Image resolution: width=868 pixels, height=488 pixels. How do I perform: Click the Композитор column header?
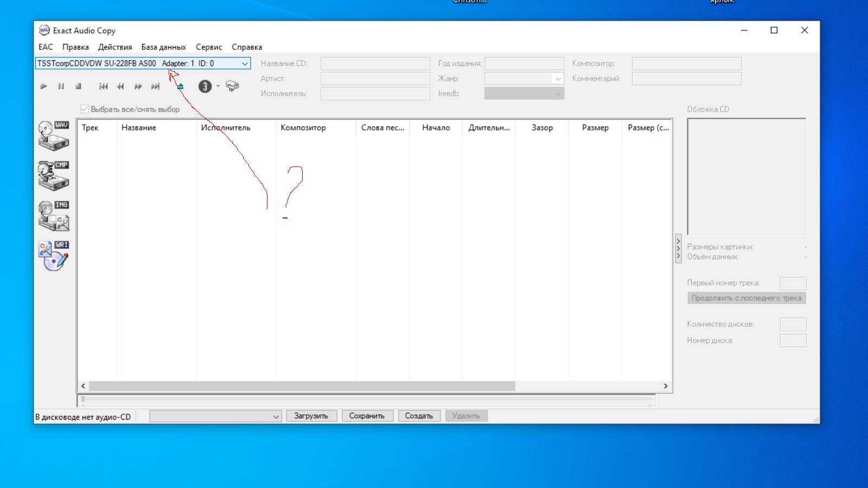coord(316,128)
